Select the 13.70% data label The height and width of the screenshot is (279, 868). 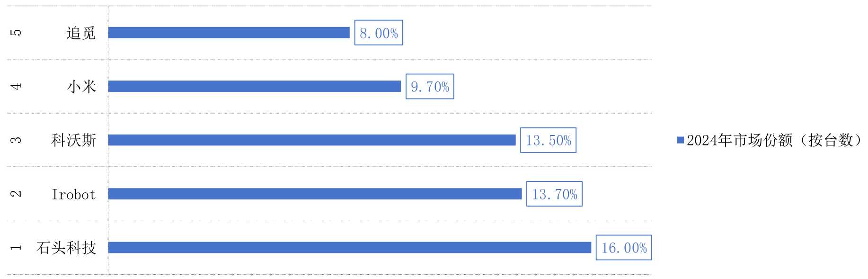coord(554,194)
